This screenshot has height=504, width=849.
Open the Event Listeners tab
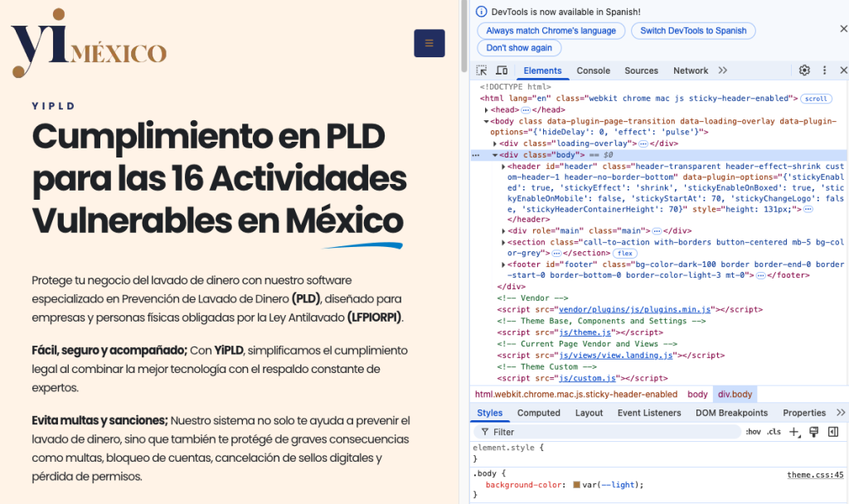pyautogui.click(x=649, y=412)
